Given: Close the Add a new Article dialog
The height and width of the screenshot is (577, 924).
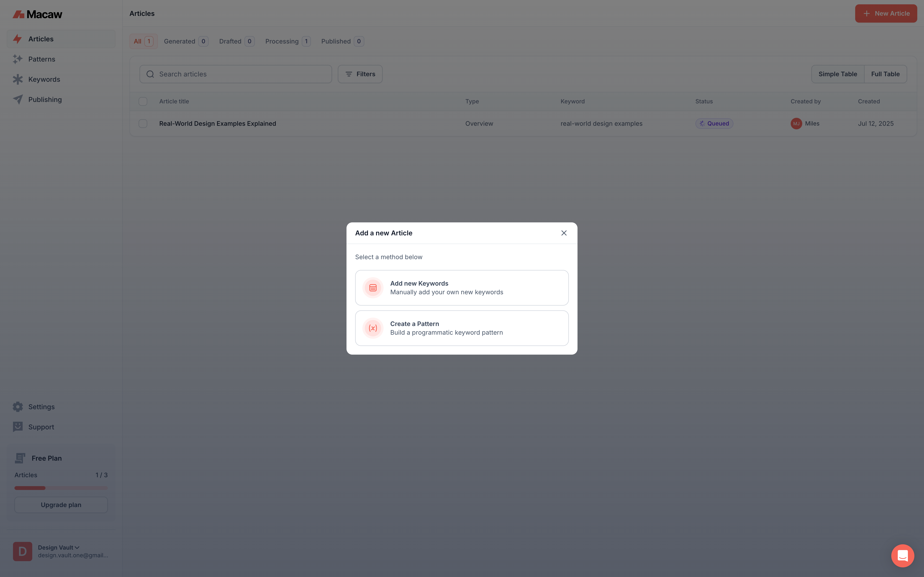Looking at the screenshot, I should (x=564, y=233).
